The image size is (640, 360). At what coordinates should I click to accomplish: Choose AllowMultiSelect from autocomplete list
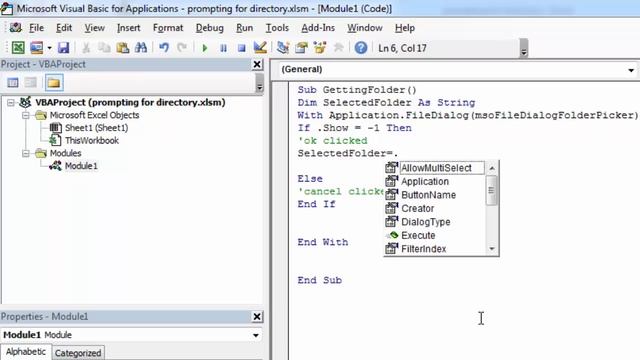[x=436, y=168]
